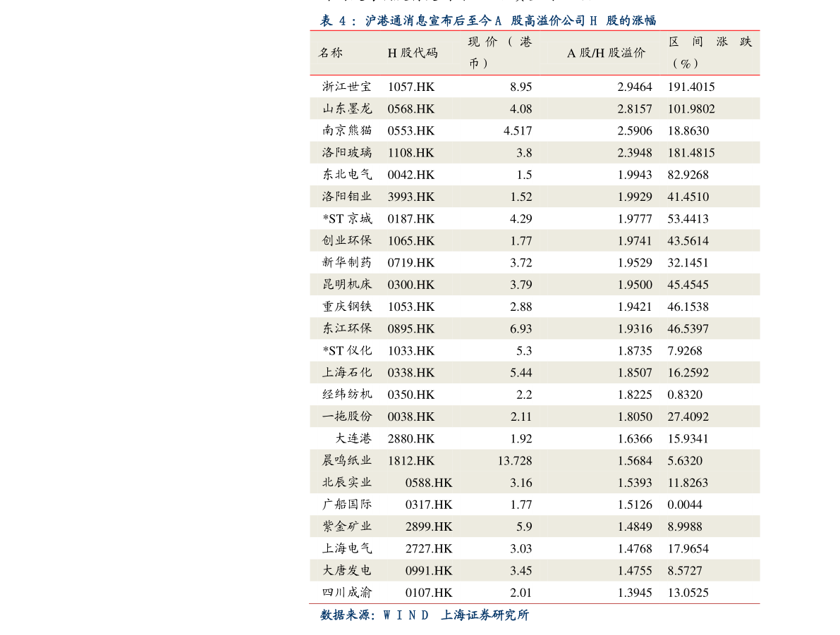840x635 pixels.
Task: Click the value '82.9268'
Action: 688,175
